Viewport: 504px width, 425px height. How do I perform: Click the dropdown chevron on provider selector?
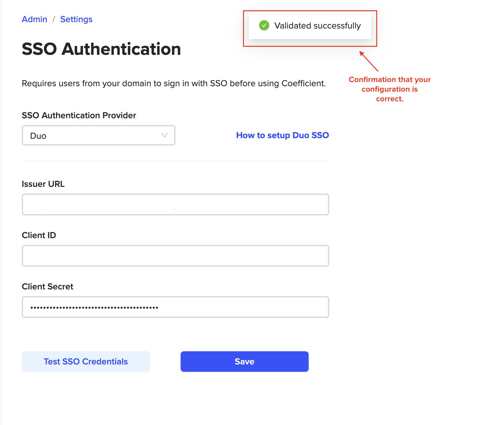[164, 135]
